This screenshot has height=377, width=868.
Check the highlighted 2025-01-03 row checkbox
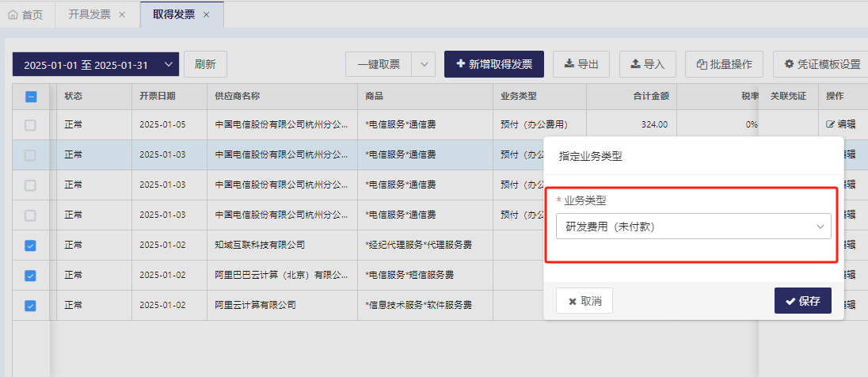click(x=30, y=155)
